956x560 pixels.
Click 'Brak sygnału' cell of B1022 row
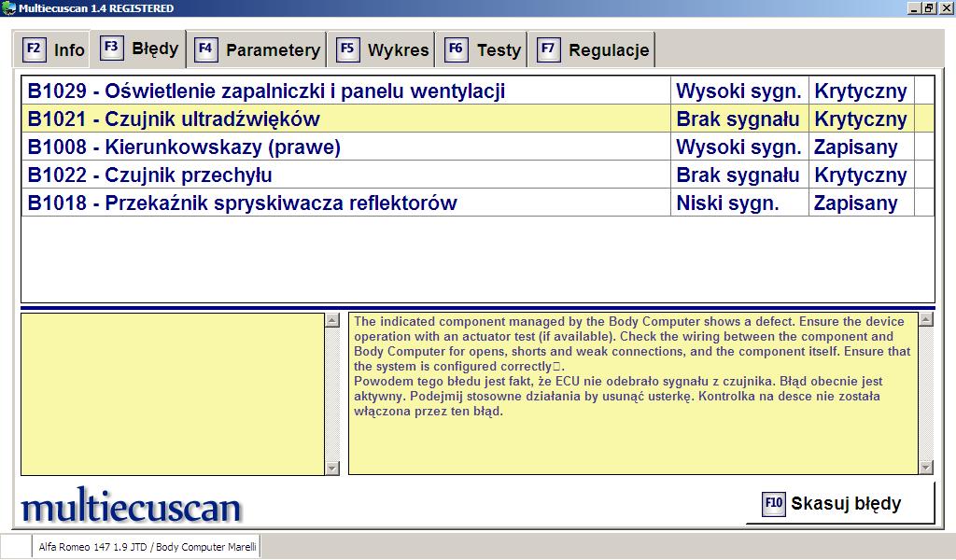click(739, 175)
